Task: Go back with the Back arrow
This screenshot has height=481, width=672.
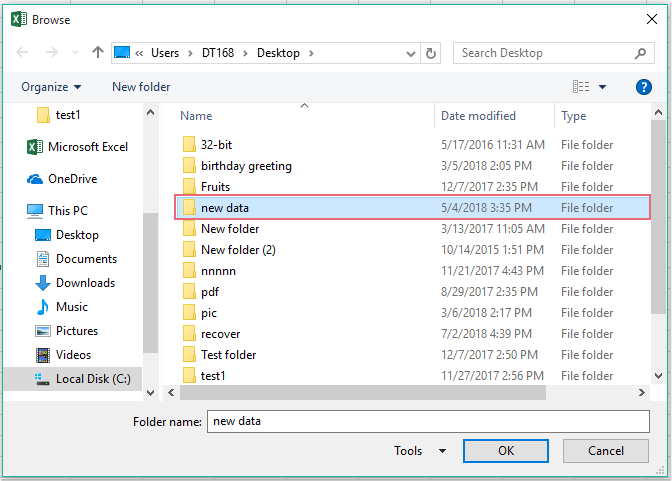Action: coord(22,53)
